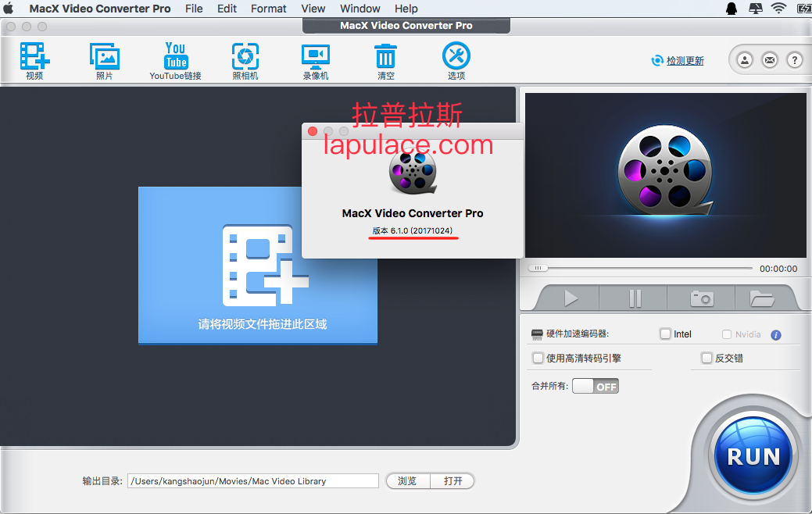The height and width of the screenshot is (514, 812).
Task: Play the preview video
Action: click(571, 298)
